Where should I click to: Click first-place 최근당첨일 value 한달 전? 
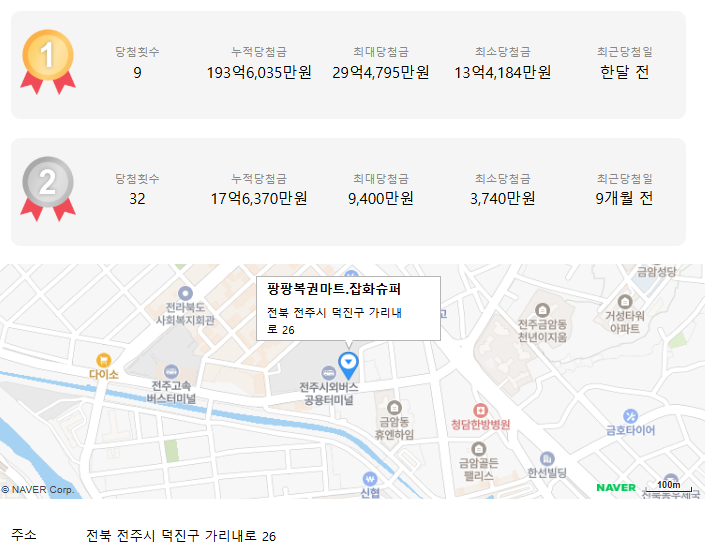(x=624, y=72)
